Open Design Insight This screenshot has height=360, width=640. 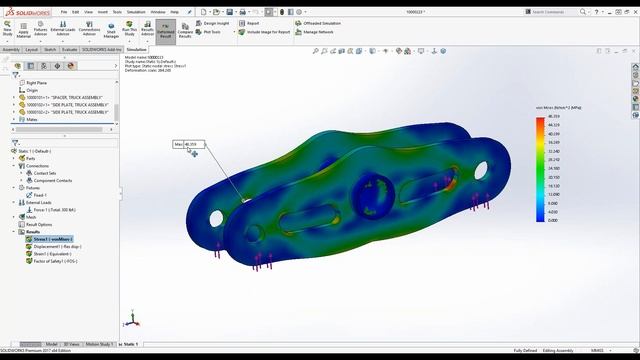(213, 23)
